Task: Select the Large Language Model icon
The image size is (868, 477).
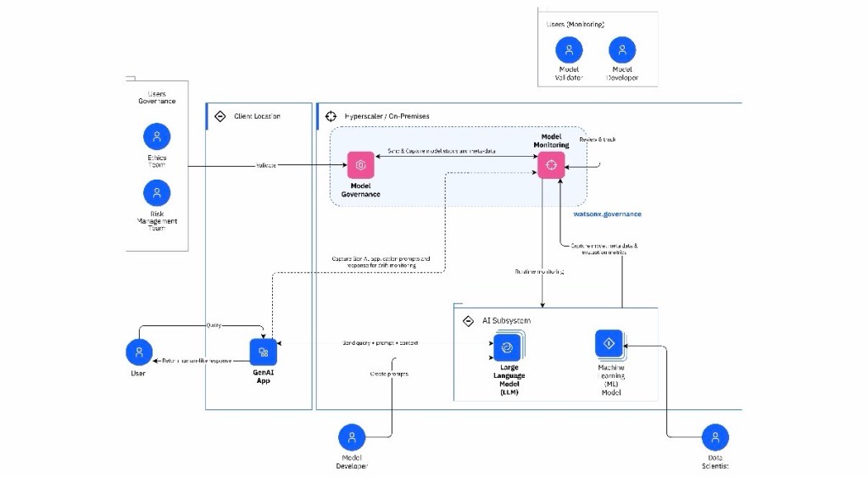Action: coord(506,347)
